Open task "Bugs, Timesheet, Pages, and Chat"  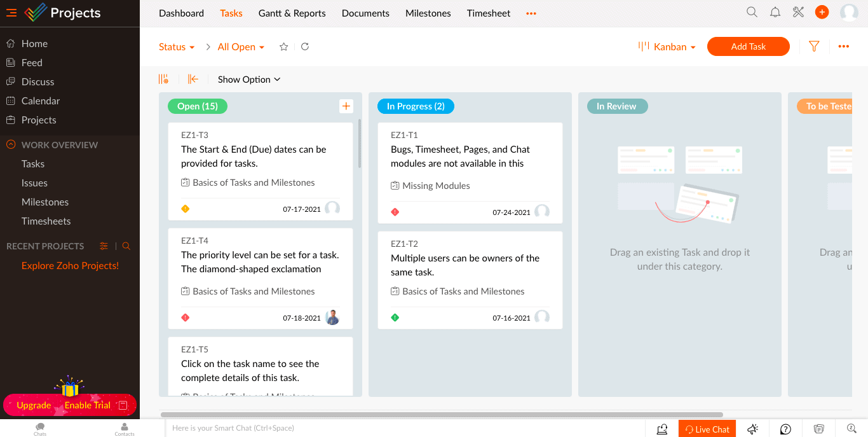tap(460, 156)
